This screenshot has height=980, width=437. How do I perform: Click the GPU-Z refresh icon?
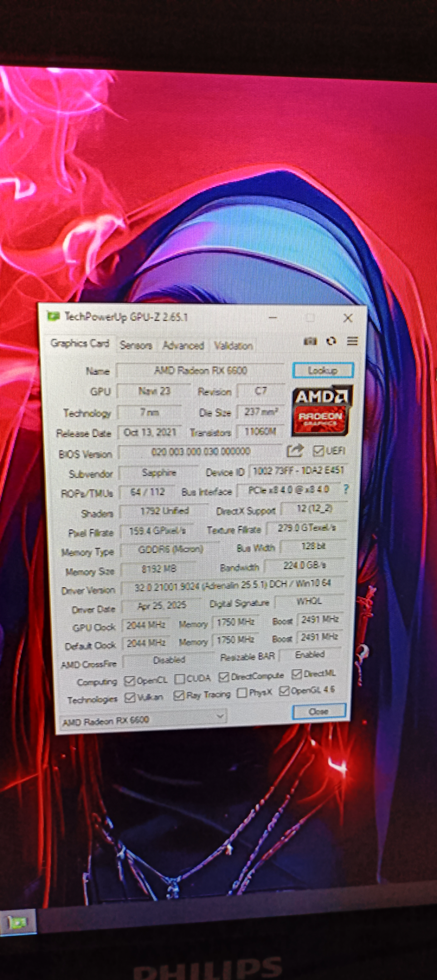(331, 341)
